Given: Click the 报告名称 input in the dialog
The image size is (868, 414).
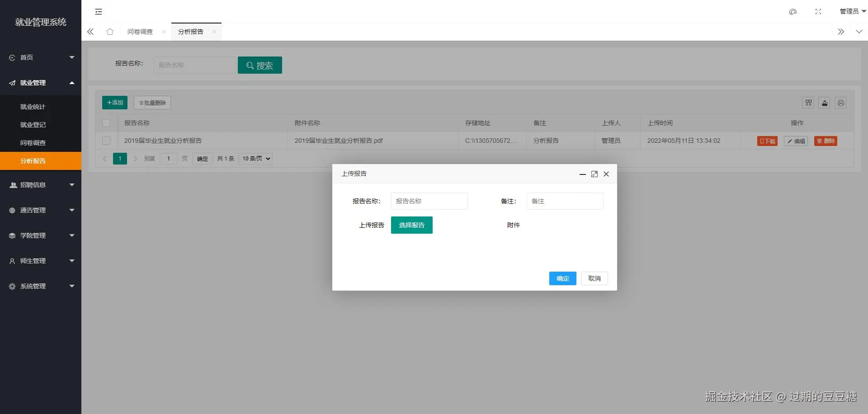Looking at the screenshot, I should (429, 201).
